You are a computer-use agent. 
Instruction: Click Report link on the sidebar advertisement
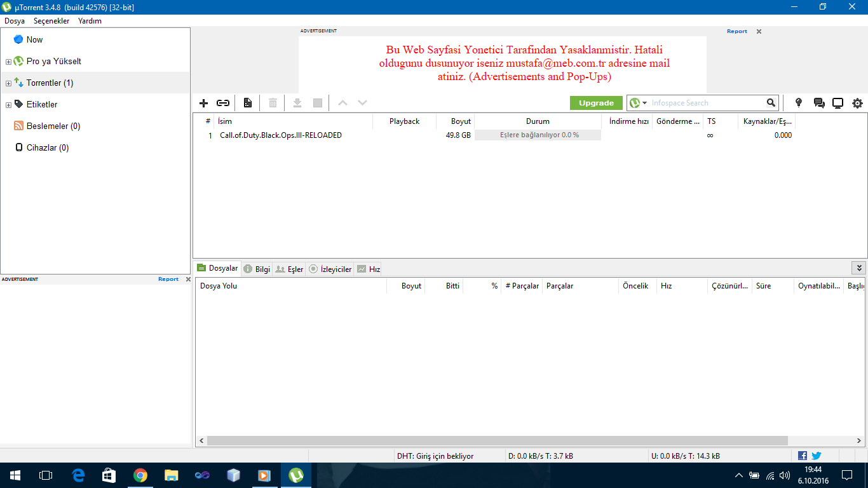[x=168, y=279]
